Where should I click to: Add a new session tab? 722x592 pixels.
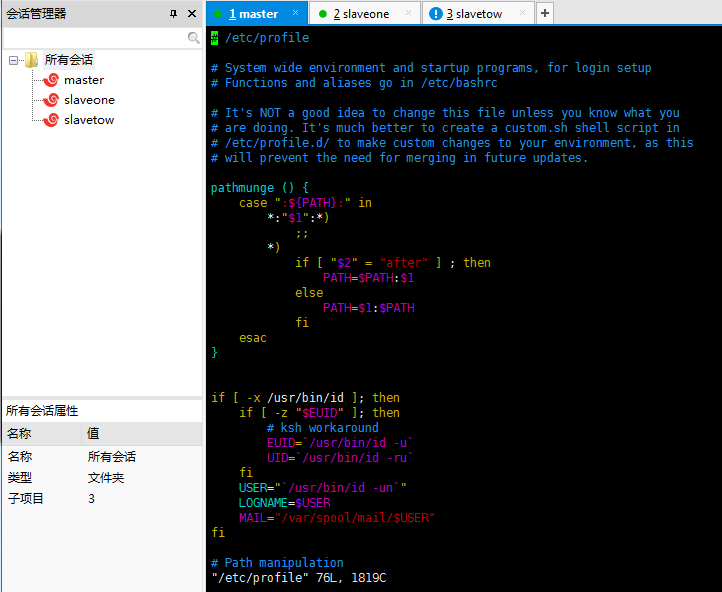pyautogui.click(x=545, y=13)
